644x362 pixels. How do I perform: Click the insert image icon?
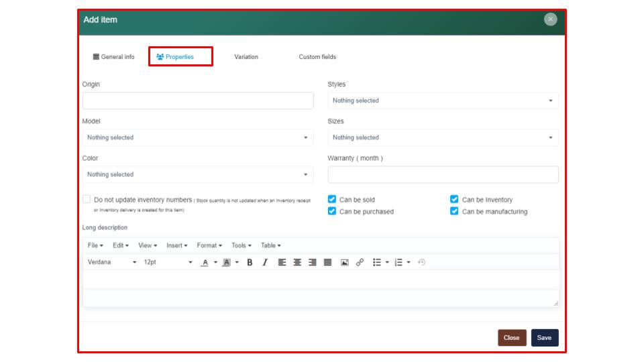[344, 263]
